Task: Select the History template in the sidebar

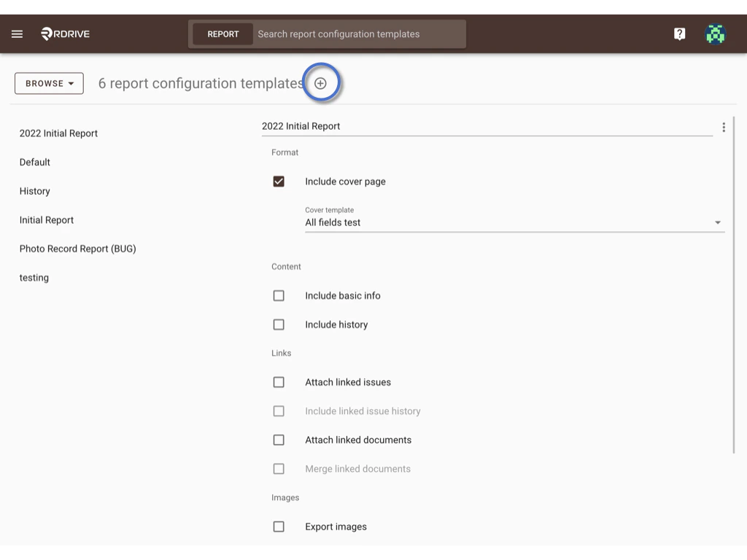Action: click(34, 191)
